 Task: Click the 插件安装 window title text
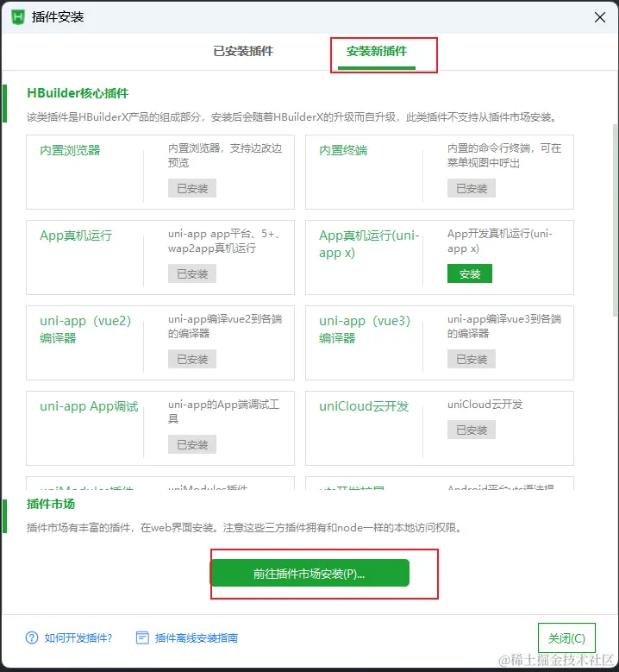tap(58, 17)
